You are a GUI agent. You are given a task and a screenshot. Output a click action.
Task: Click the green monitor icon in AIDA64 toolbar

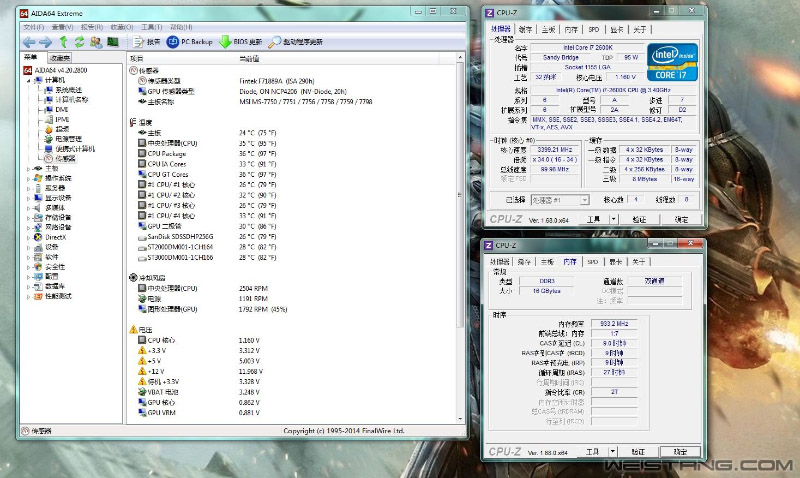point(113,42)
